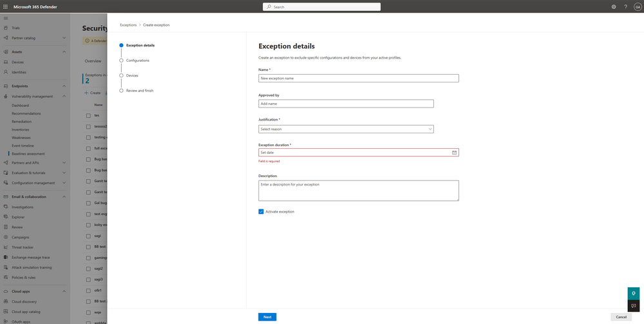
Task: Collapse Email & collaboration chevron
Action: 64,196
